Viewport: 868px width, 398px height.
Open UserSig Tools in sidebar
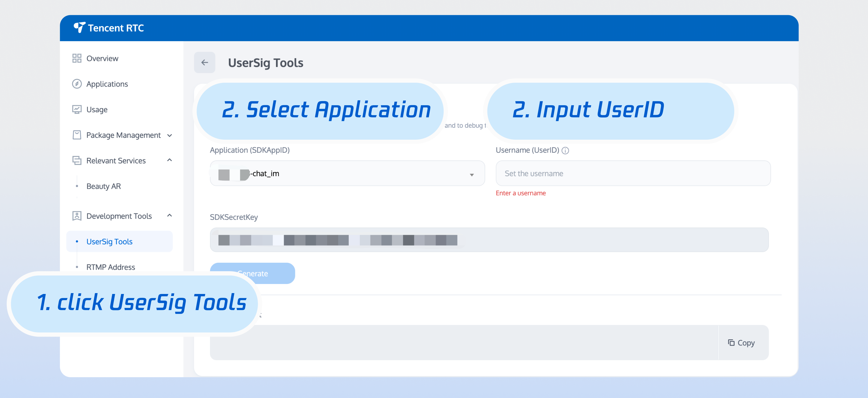tap(110, 242)
